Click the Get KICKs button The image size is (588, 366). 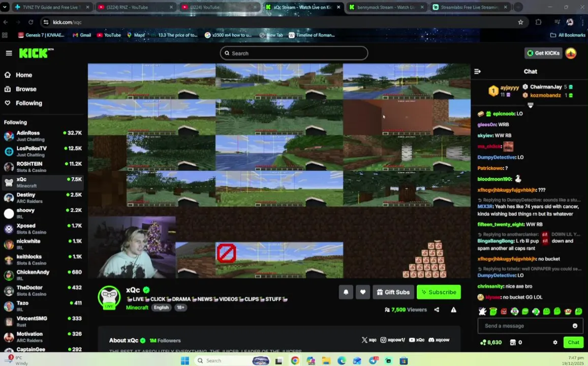(x=543, y=53)
